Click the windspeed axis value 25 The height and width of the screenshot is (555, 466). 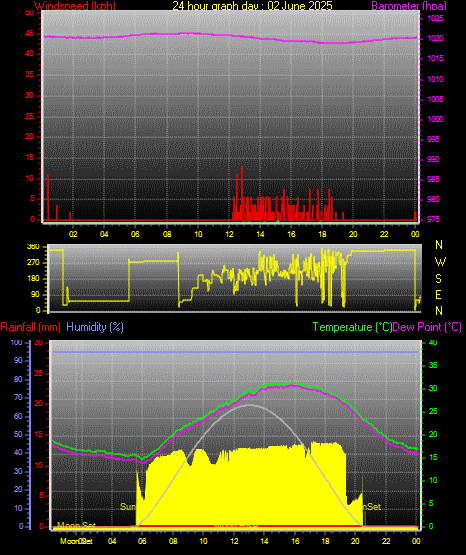30,116
